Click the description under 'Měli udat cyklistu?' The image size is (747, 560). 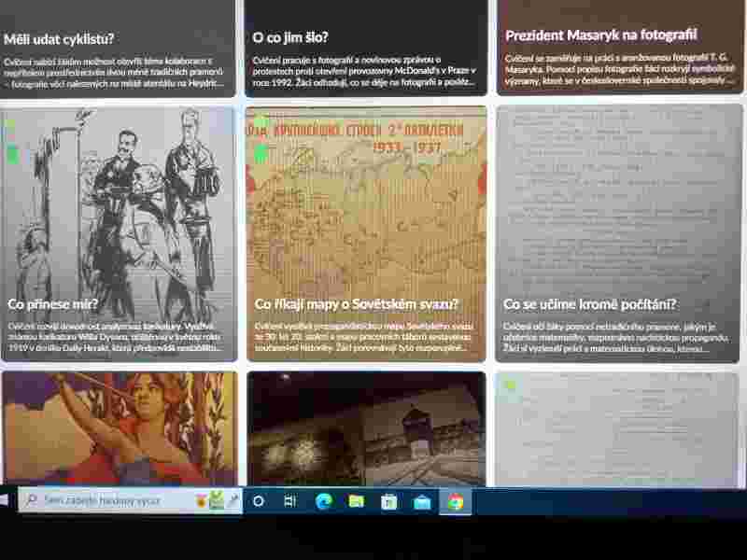tap(113, 73)
